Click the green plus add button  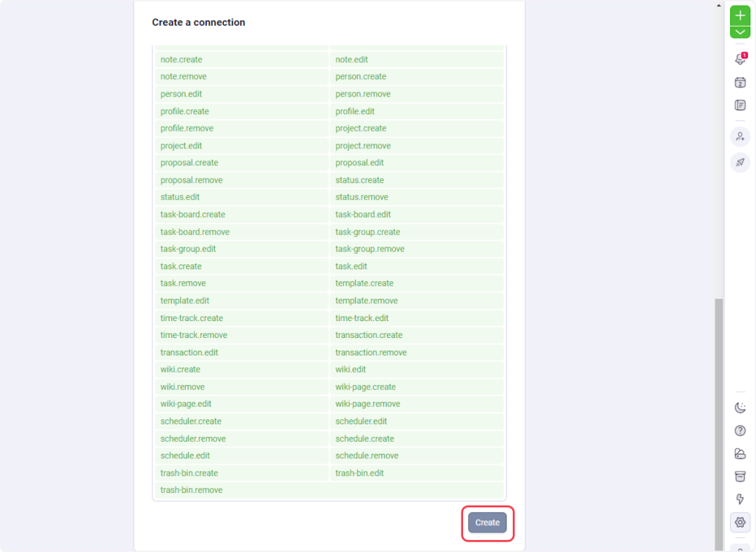[x=740, y=15]
